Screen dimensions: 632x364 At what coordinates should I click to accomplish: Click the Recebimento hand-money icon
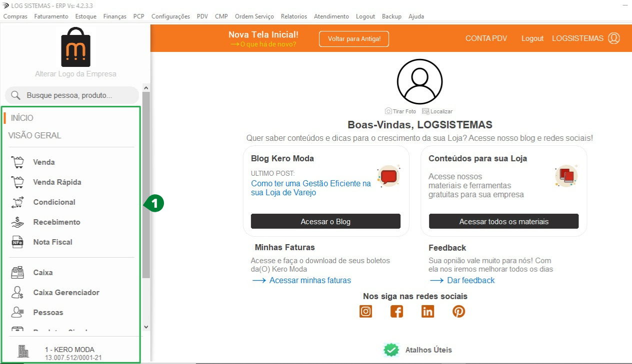(x=18, y=222)
